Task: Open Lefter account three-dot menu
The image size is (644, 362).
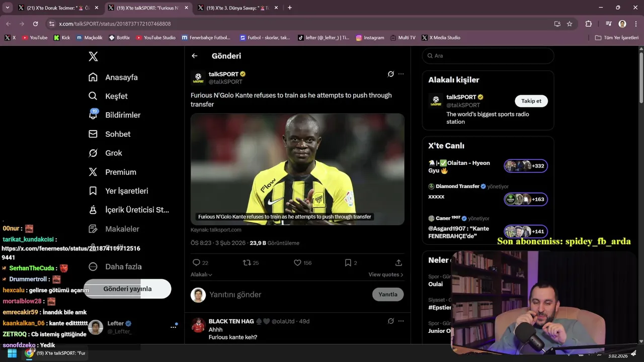Action: 174,327
